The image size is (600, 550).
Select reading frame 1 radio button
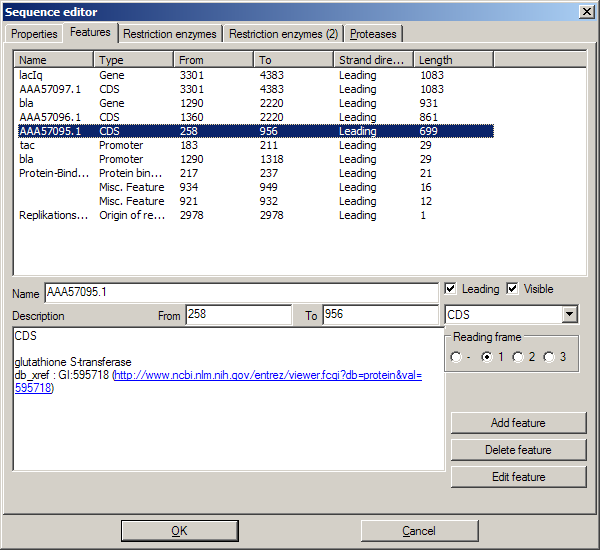coord(487,357)
